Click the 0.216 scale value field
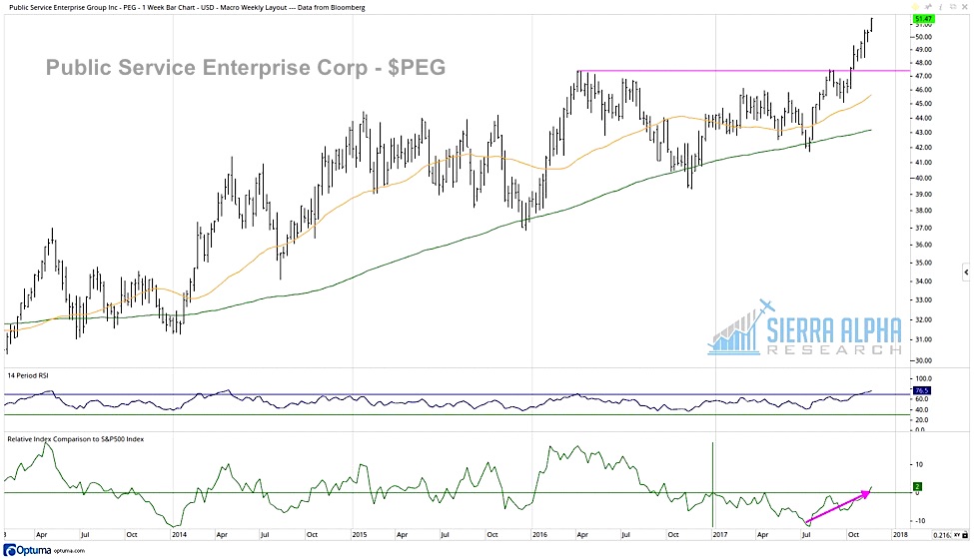The image size is (974, 560). tap(942, 535)
